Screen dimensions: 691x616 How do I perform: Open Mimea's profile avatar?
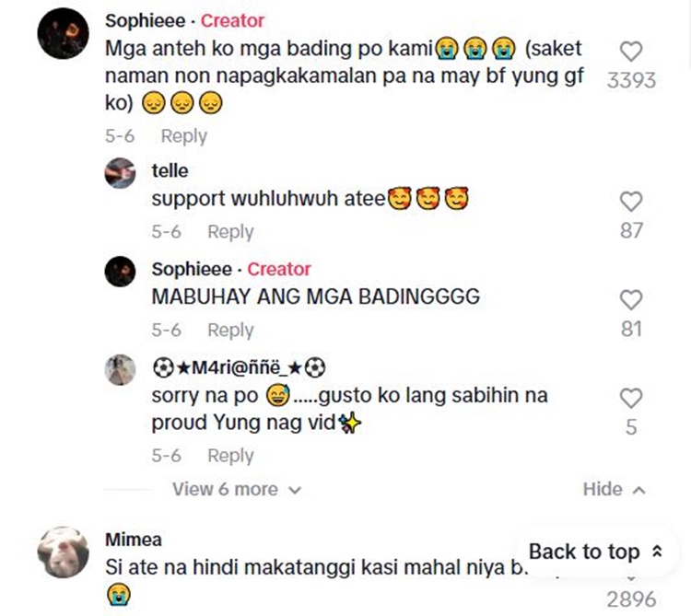(x=63, y=552)
